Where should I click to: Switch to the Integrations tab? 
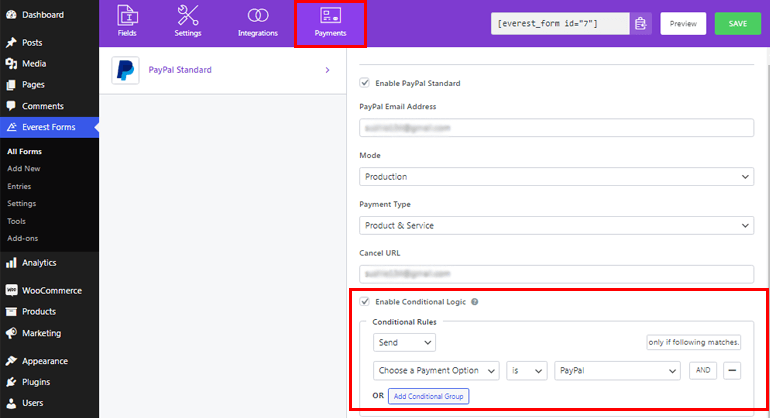[258, 22]
